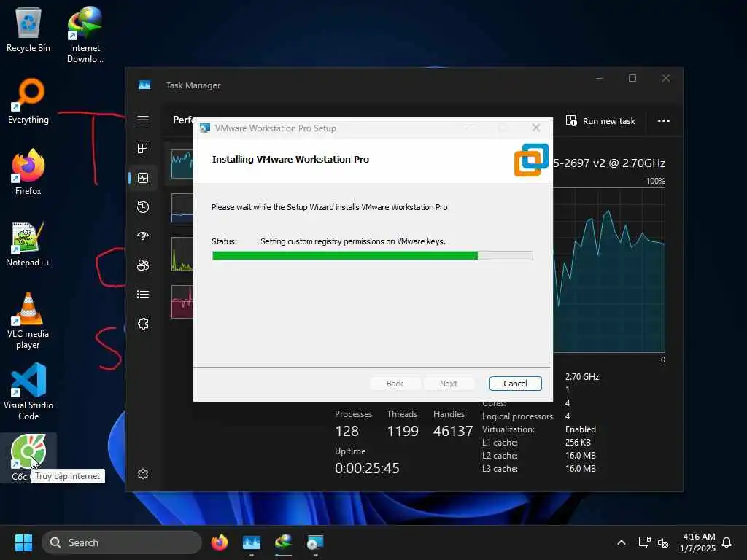Click the Up time value 0:00:25:45
747x560 pixels.
coord(367,469)
